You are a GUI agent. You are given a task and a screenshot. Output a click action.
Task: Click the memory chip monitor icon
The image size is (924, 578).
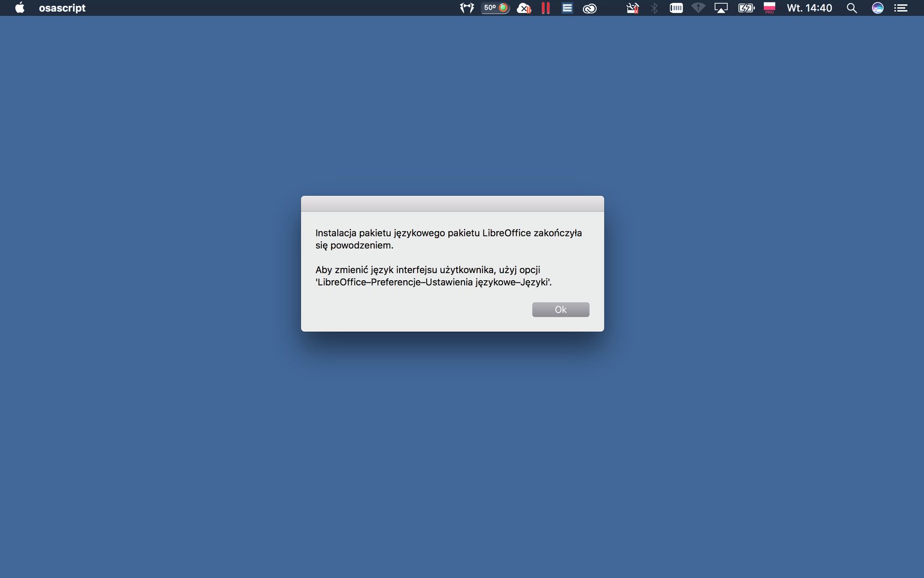(x=676, y=8)
